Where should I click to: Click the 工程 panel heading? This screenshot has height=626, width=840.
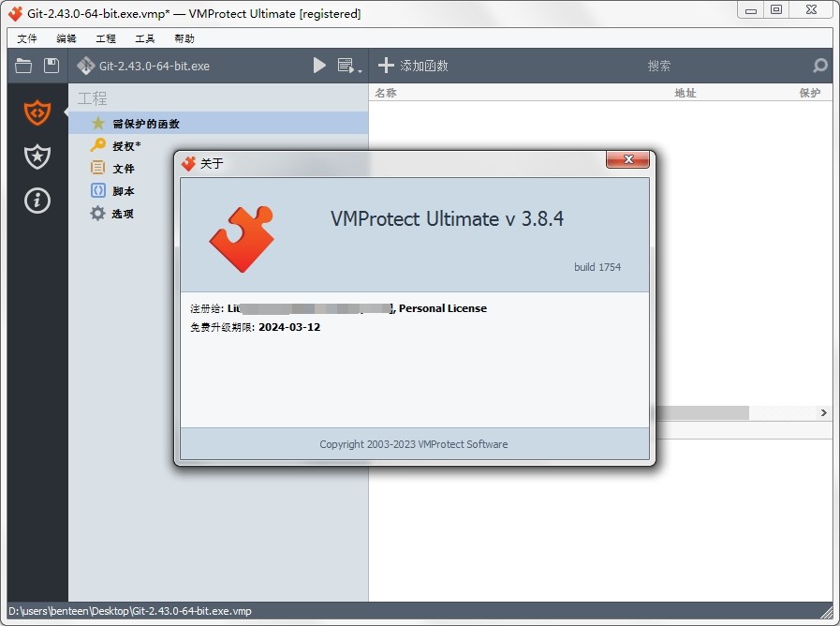[x=92, y=98]
